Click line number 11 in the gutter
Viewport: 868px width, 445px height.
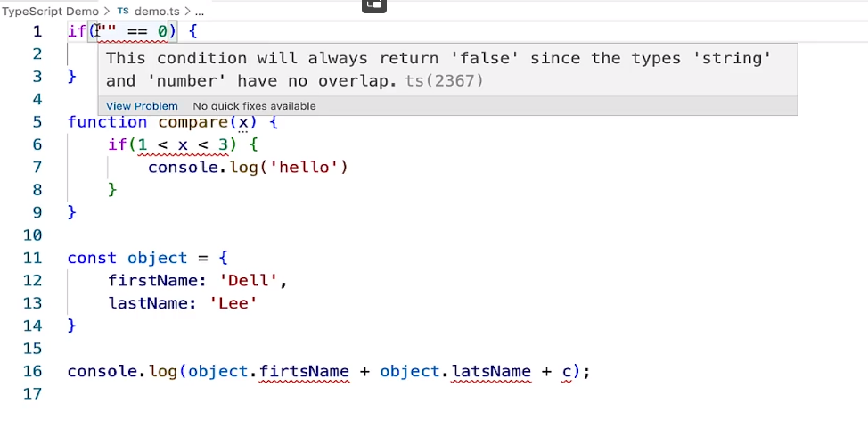pos(32,258)
